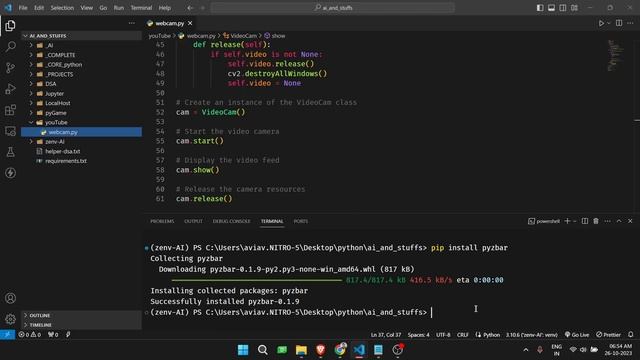Toggle secondary side bar visibility
Viewport: 640px width, 360px height.
(562, 8)
